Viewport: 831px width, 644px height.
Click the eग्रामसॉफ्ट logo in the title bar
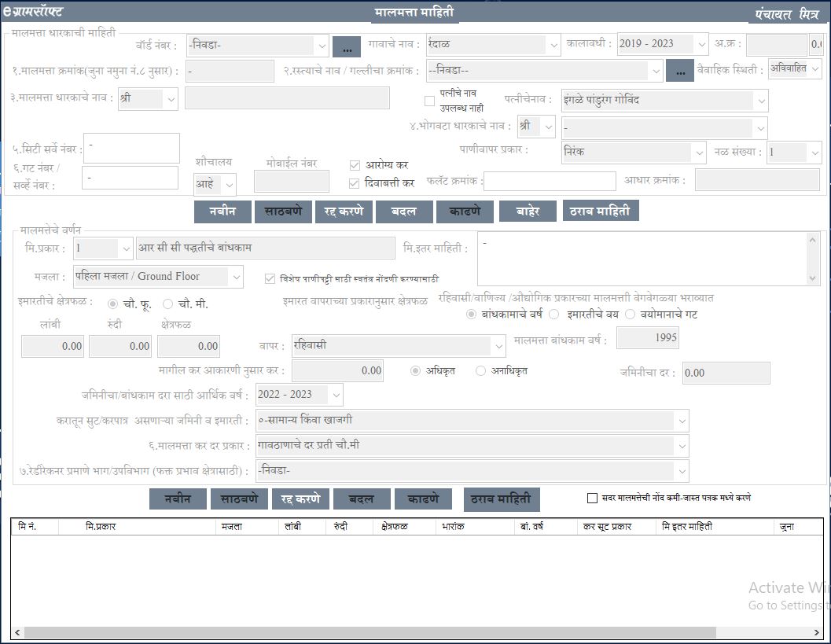(33, 12)
